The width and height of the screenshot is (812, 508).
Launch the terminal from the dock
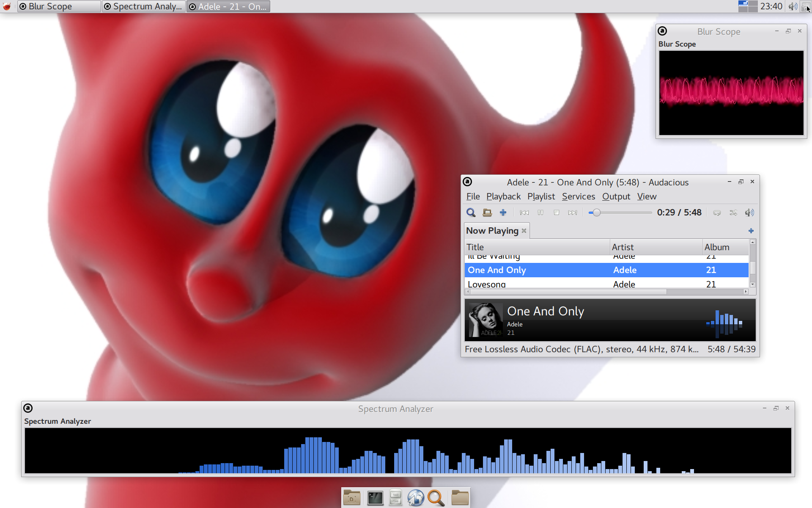(375, 498)
